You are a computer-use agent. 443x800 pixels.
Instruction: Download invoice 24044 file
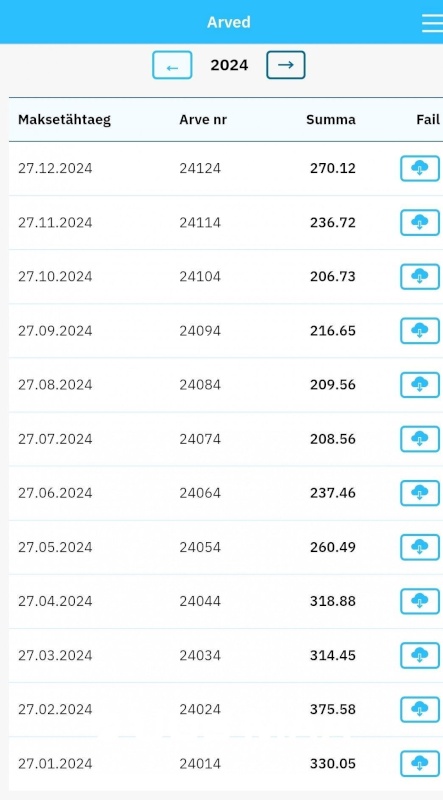[420, 601]
